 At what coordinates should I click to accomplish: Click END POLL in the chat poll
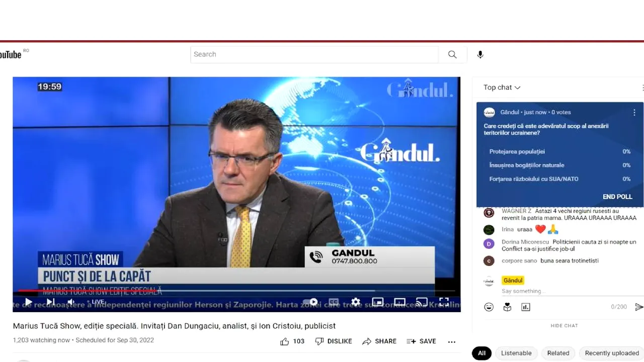(617, 197)
